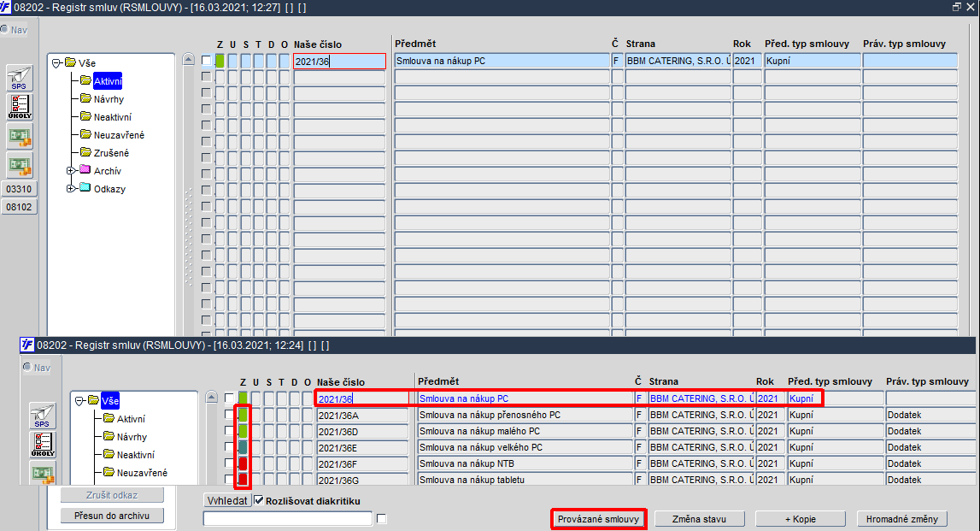Open the ÚKOLY tasks icon in upper window

(20, 107)
